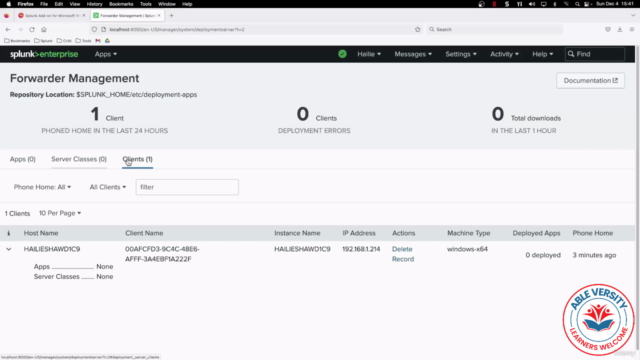640x360 pixels.
Task: Open the Tools bookmarks folder
Action: 84,41
